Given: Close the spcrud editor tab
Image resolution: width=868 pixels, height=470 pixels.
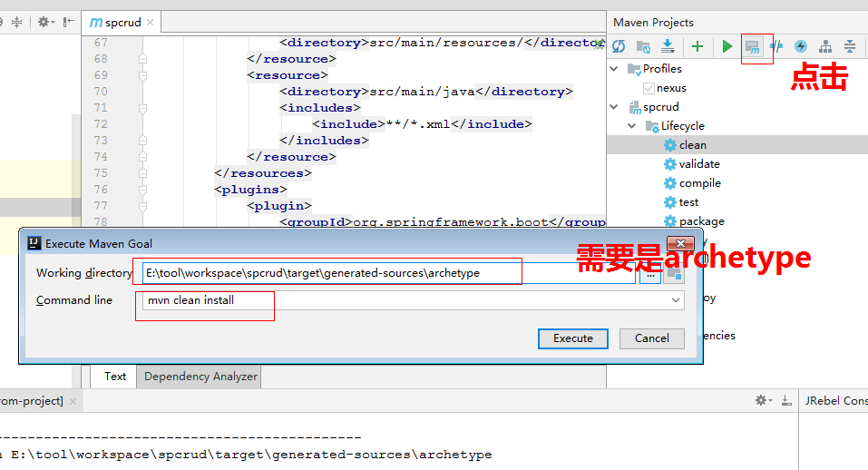Looking at the screenshot, I should (x=150, y=22).
